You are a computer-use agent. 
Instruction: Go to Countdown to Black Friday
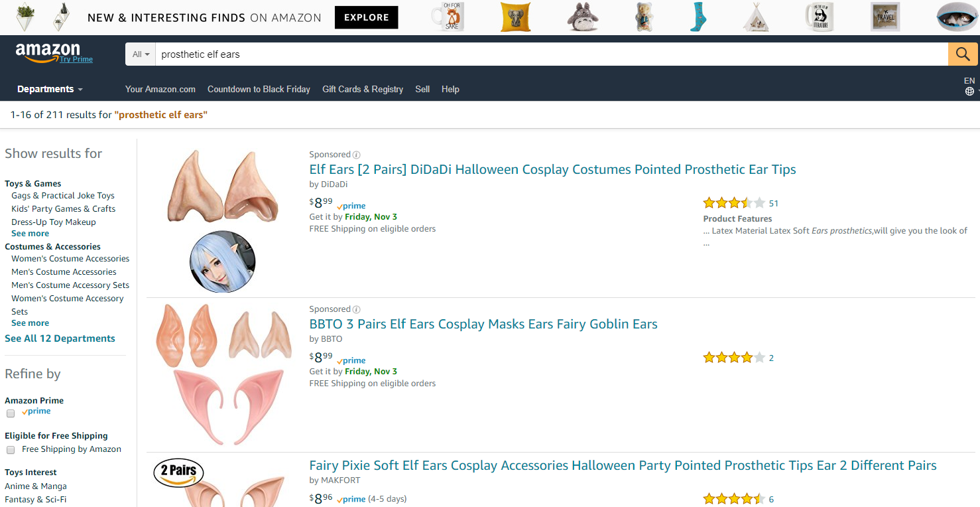point(259,89)
